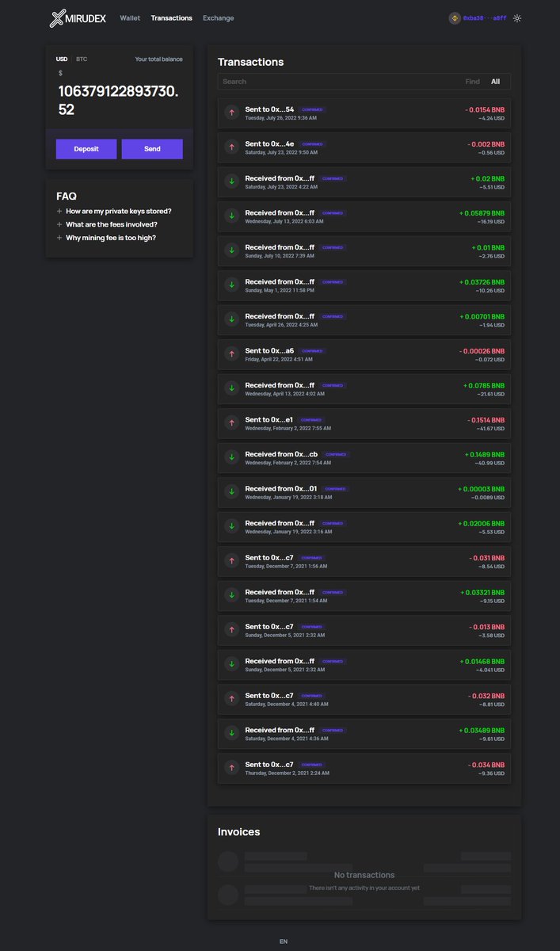Click received arrow icon dated May 1, 2022
Screen dimensions: 560x951
click(x=232, y=285)
